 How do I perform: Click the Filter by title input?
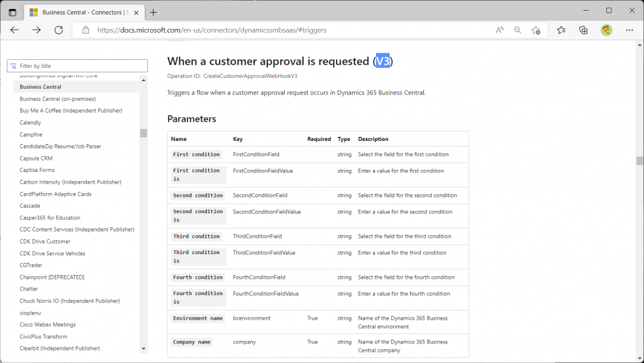pyautogui.click(x=77, y=65)
